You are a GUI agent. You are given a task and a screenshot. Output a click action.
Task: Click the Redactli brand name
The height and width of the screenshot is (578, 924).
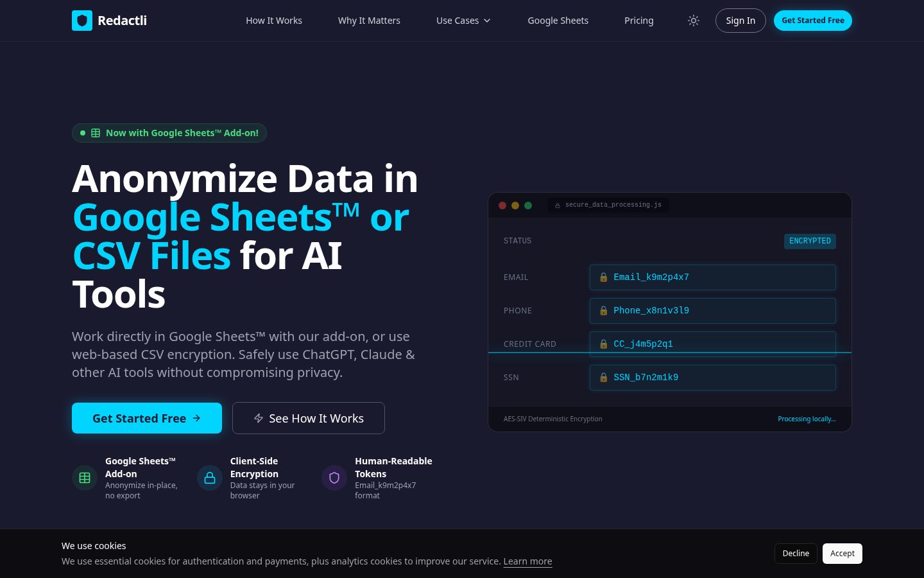(122, 21)
